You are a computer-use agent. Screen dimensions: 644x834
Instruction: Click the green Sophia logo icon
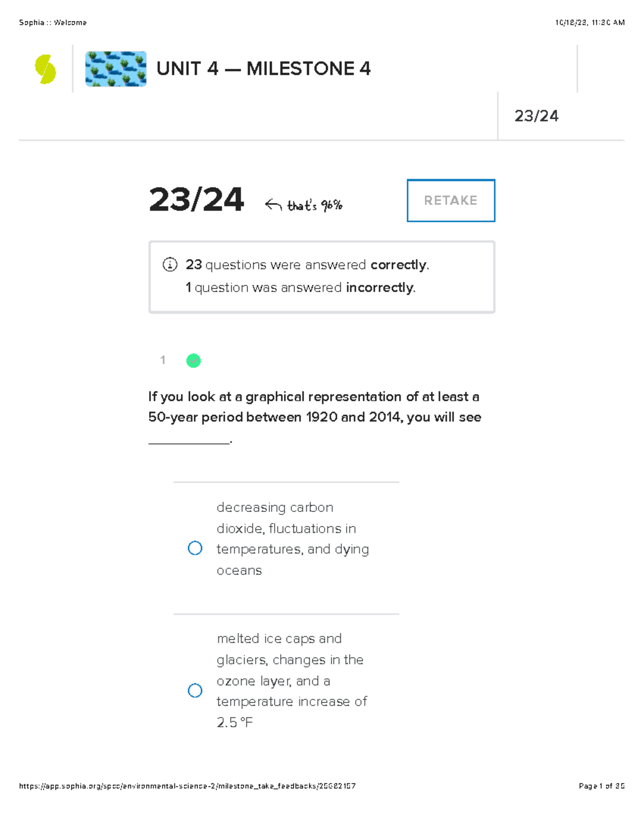tap(46, 69)
